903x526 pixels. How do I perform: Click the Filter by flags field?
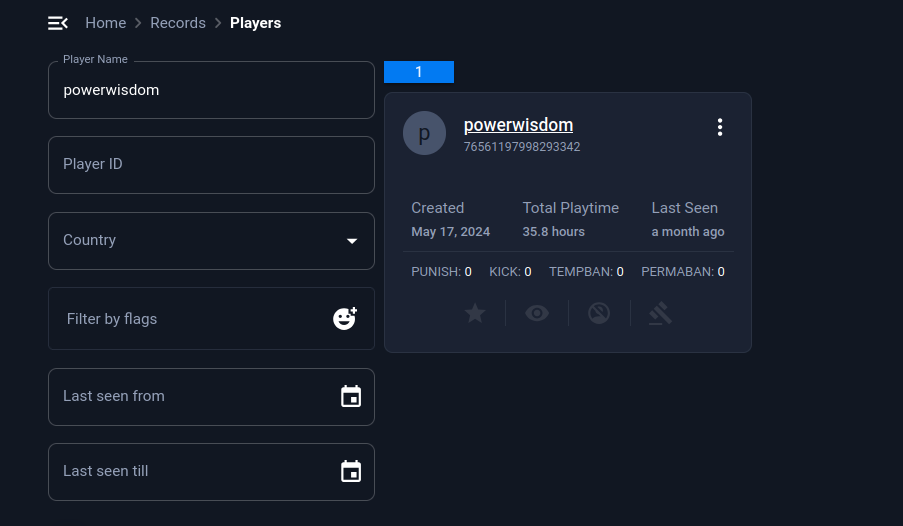[211, 319]
